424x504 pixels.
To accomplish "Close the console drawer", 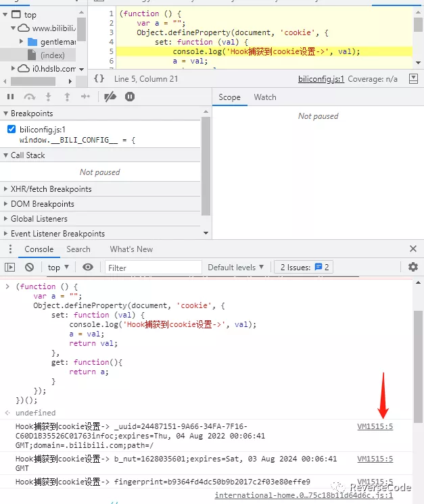I will pyautogui.click(x=413, y=249).
